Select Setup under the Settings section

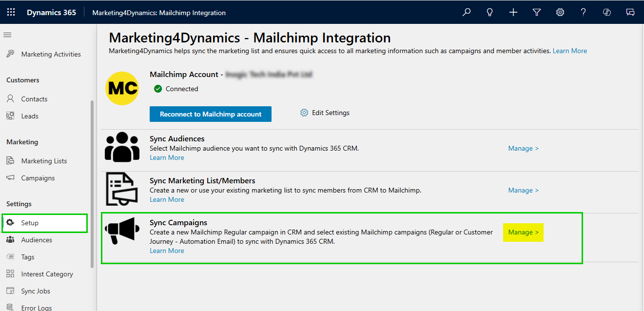click(x=29, y=223)
